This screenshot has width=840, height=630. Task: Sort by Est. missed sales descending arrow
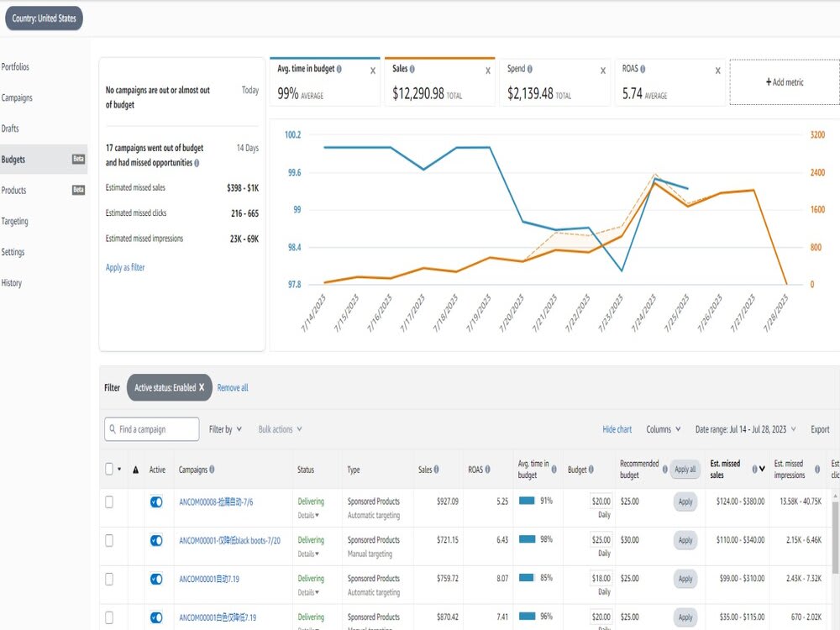762,470
